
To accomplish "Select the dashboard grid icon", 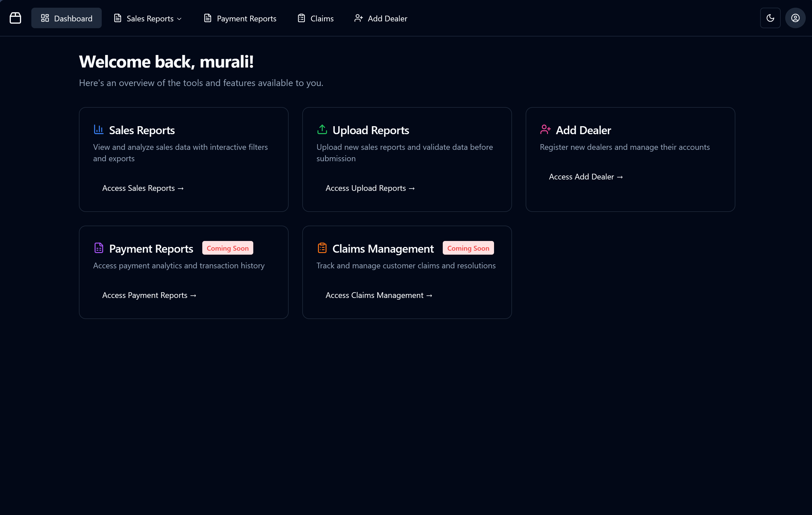I will (x=45, y=18).
